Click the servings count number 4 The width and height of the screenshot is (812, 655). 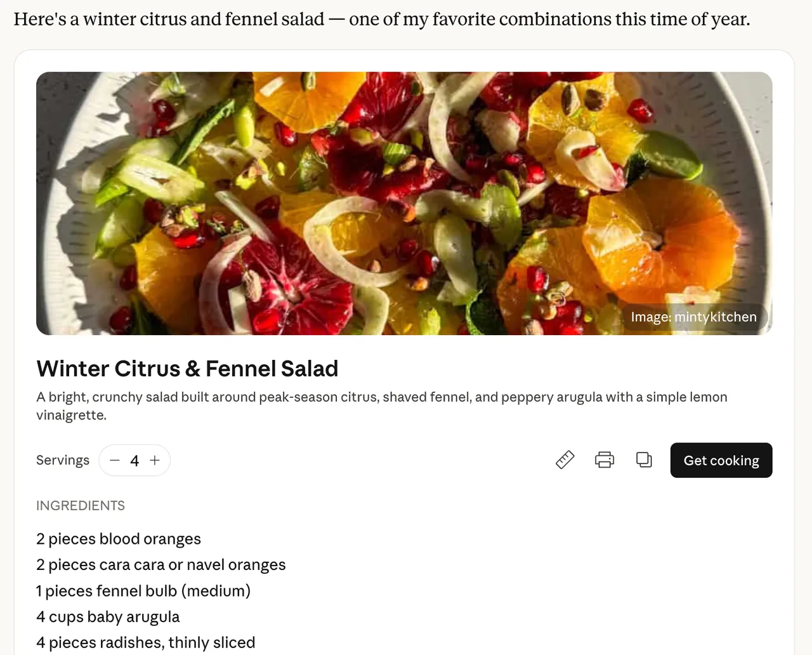pyautogui.click(x=134, y=461)
